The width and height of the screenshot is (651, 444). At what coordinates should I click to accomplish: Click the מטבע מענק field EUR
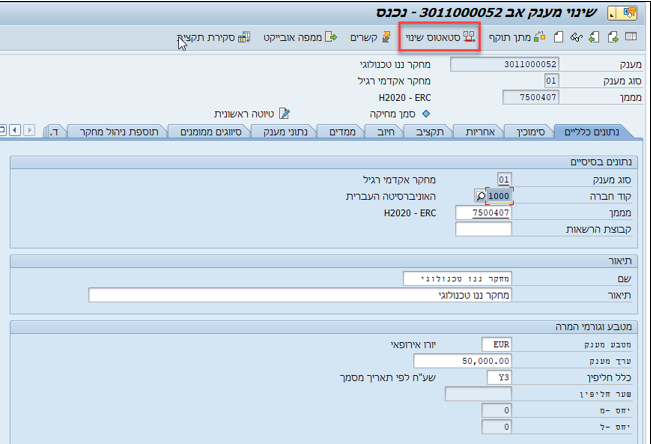tap(497, 344)
